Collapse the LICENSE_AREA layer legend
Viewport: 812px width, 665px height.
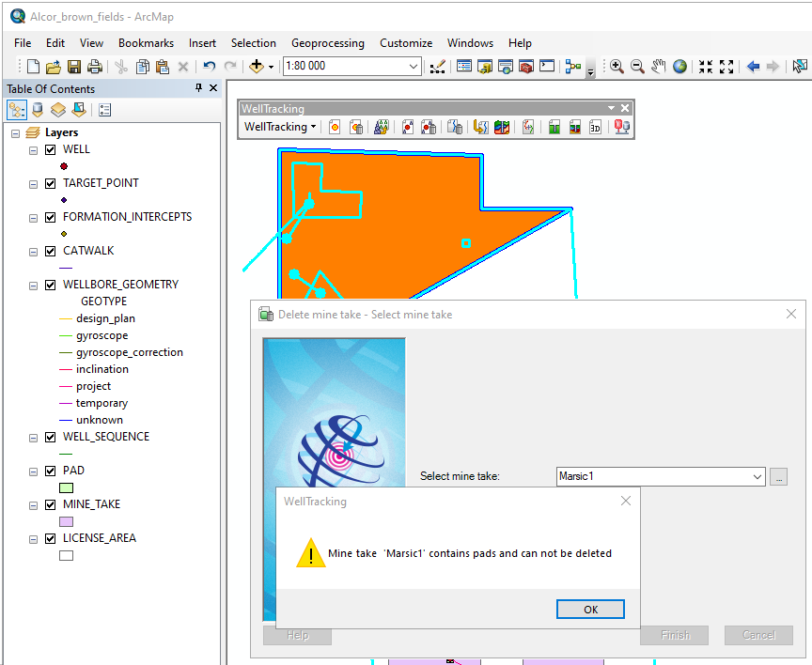[33, 539]
